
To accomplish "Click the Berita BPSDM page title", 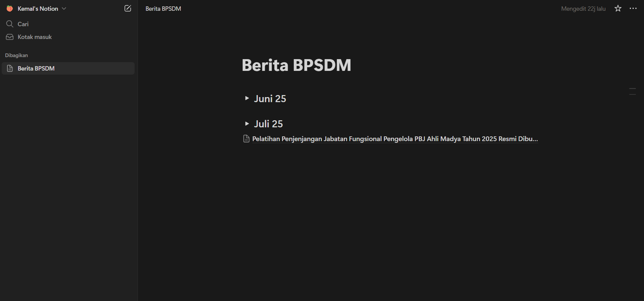I will tap(296, 65).
